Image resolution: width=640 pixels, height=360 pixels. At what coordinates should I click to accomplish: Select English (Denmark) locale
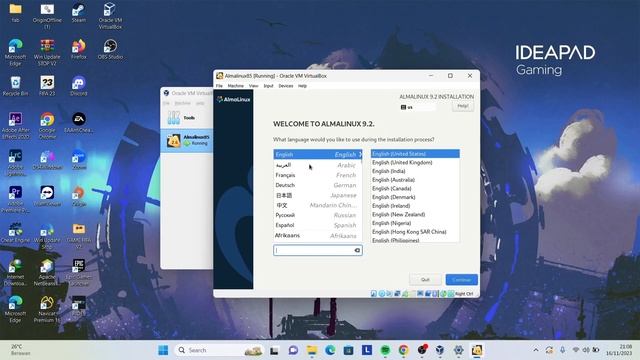click(415, 197)
